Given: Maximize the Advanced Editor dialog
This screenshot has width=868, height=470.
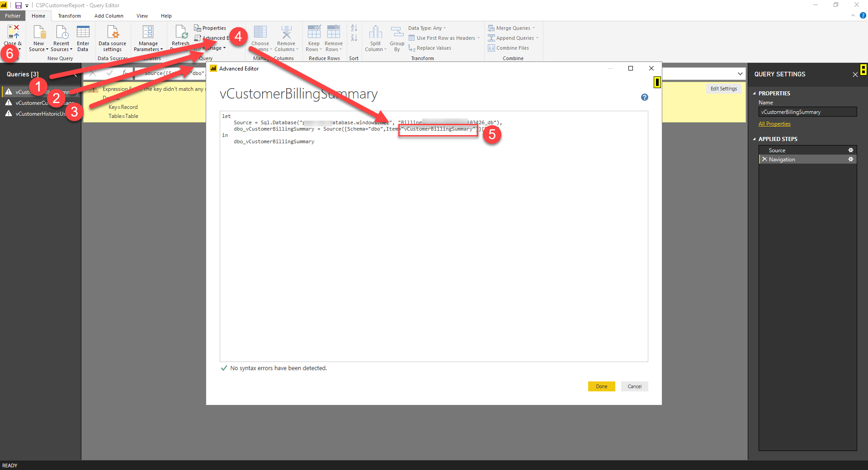Looking at the screenshot, I should tap(631, 68).
